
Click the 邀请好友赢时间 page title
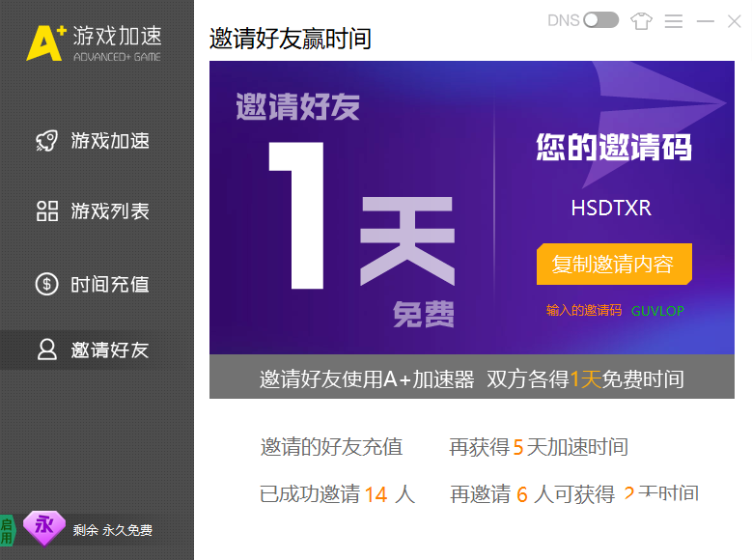click(x=291, y=39)
